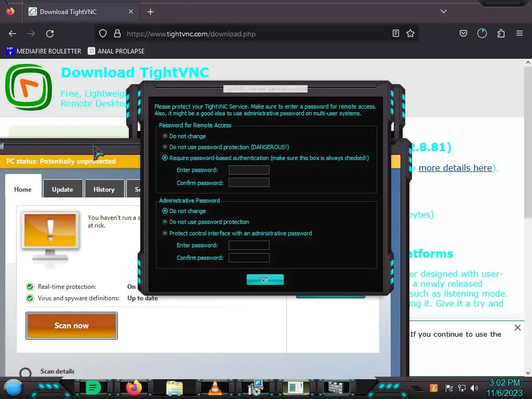Open the Pocket save icon
The height and width of the screenshot is (399, 532).
coord(463,33)
